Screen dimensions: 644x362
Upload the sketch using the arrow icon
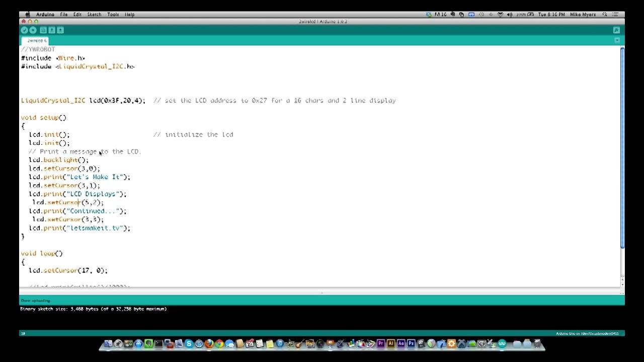(33, 30)
